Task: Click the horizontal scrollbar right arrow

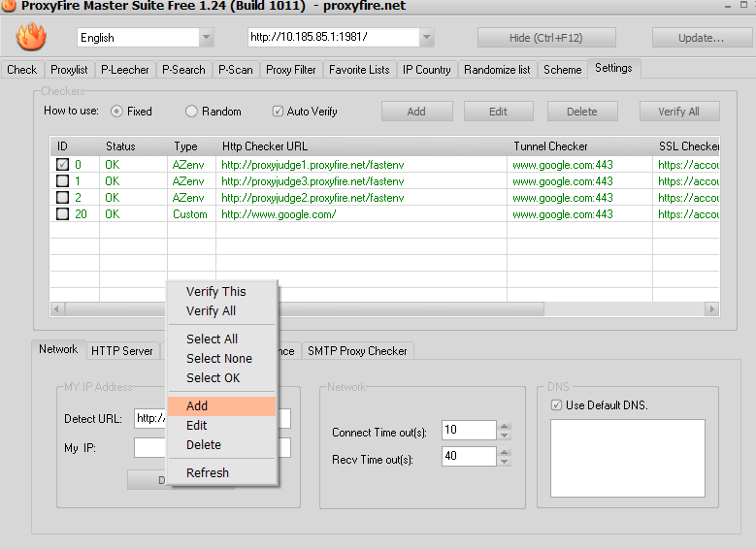Action: [x=711, y=309]
